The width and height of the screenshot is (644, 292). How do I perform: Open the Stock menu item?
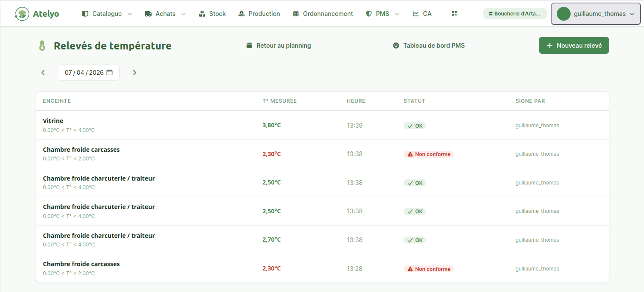213,14
